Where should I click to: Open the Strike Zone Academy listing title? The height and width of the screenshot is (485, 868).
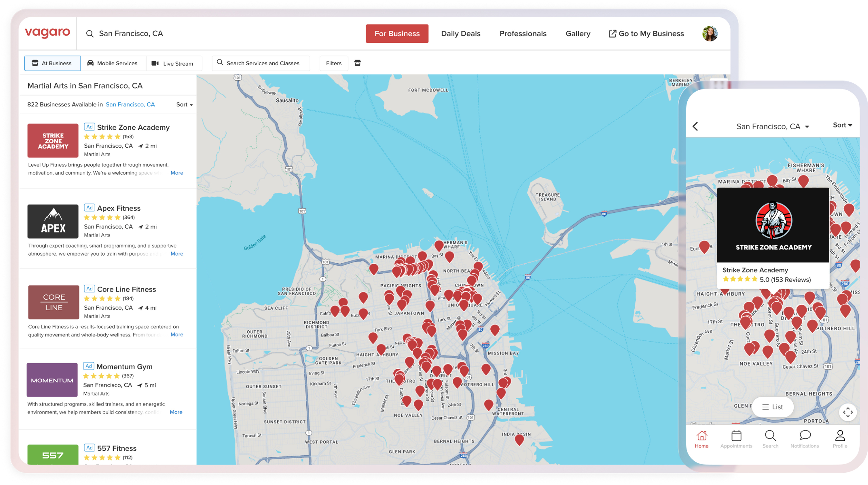(133, 127)
